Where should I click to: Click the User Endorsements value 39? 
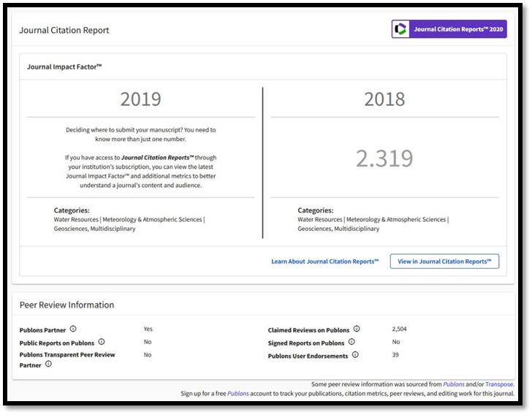point(395,354)
